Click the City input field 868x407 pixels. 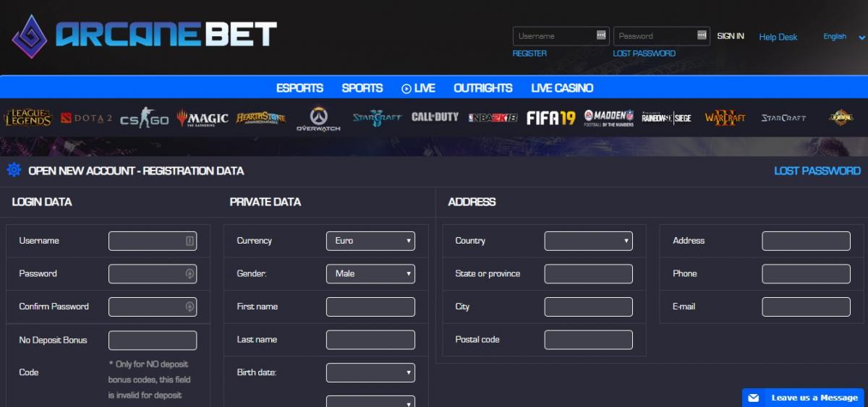coord(588,307)
